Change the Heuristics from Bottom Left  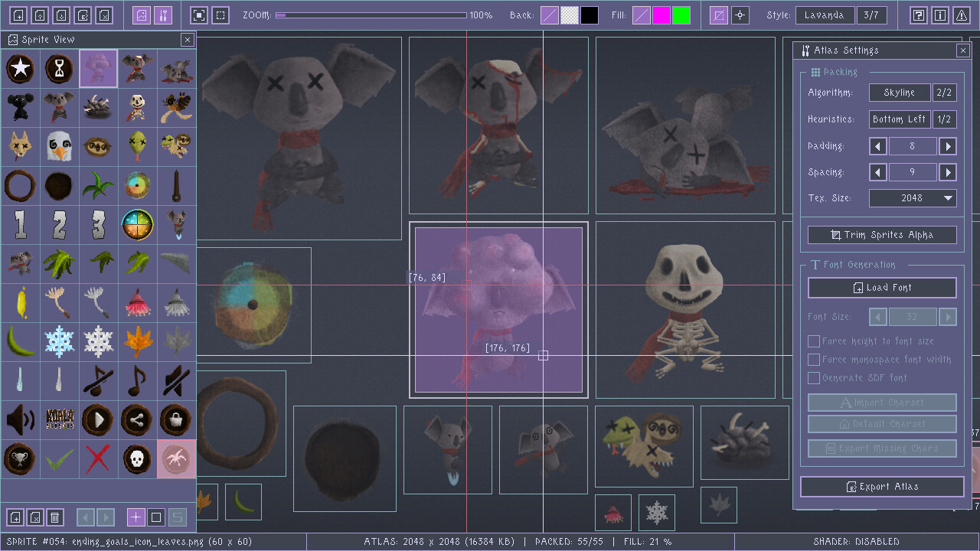(x=900, y=119)
